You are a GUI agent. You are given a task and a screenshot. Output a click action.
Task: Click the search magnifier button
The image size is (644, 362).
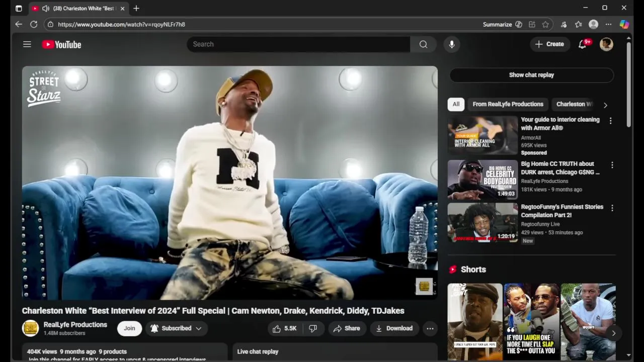423,44
